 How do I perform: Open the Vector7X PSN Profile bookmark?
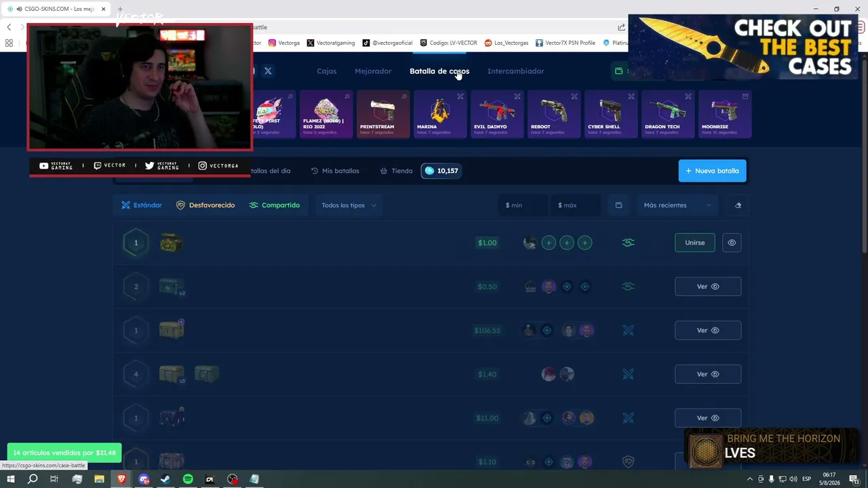[x=566, y=43]
